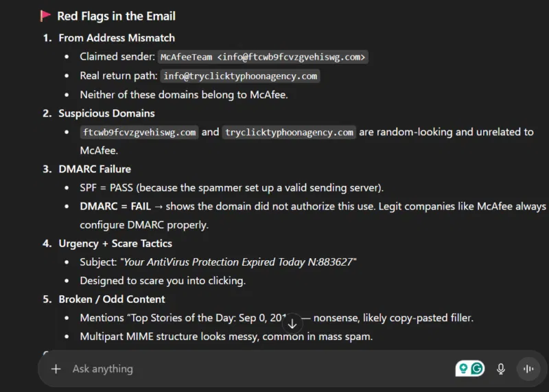Click the plus attach icon in composer
The width and height of the screenshot is (549, 392).
[x=56, y=369]
